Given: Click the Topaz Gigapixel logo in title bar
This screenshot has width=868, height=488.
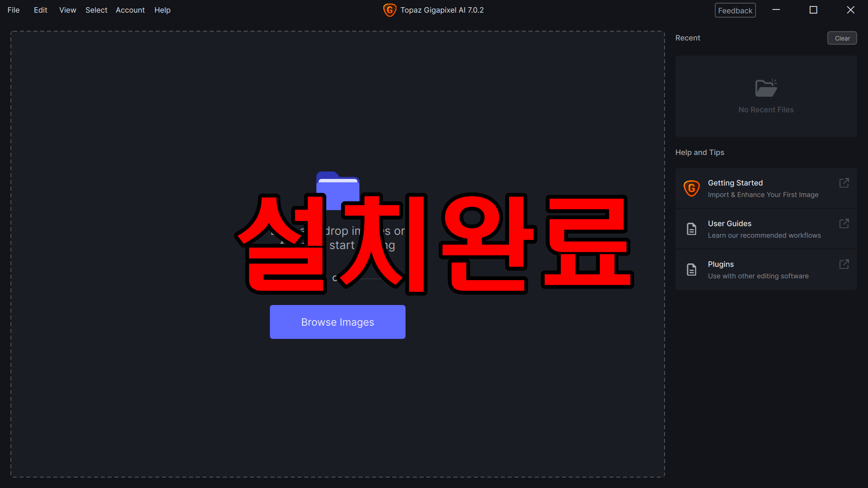Looking at the screenshot, I should (x=389, y=10).
